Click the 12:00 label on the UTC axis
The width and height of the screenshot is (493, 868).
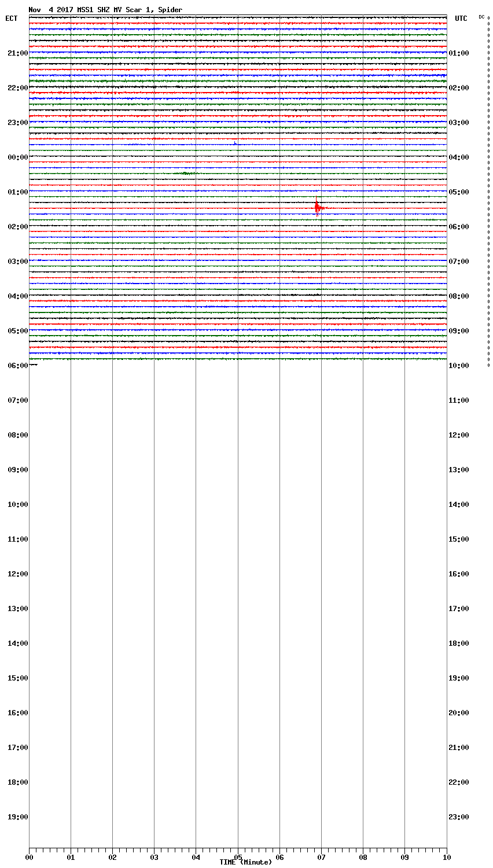(x=459, y=435)
